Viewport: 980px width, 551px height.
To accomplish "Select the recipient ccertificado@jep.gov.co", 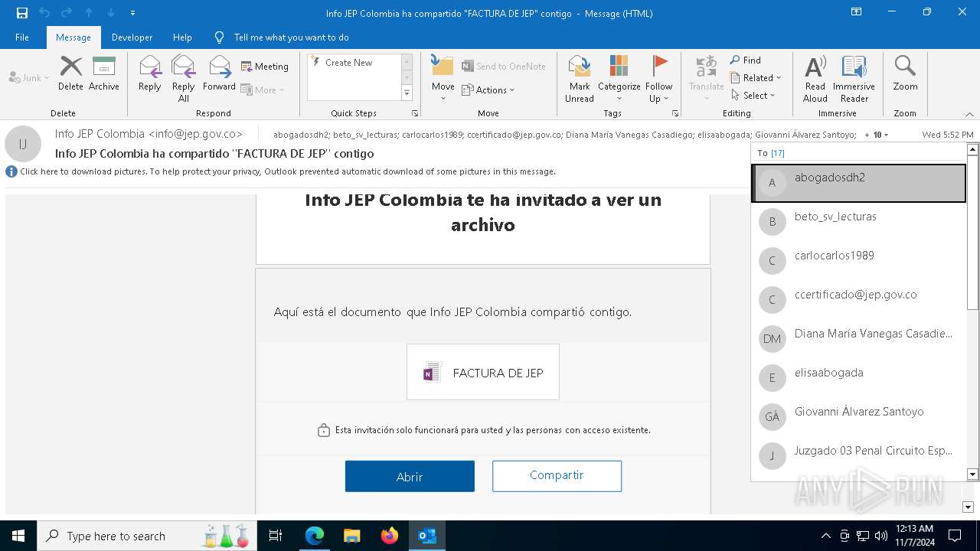I will point(859,300).
